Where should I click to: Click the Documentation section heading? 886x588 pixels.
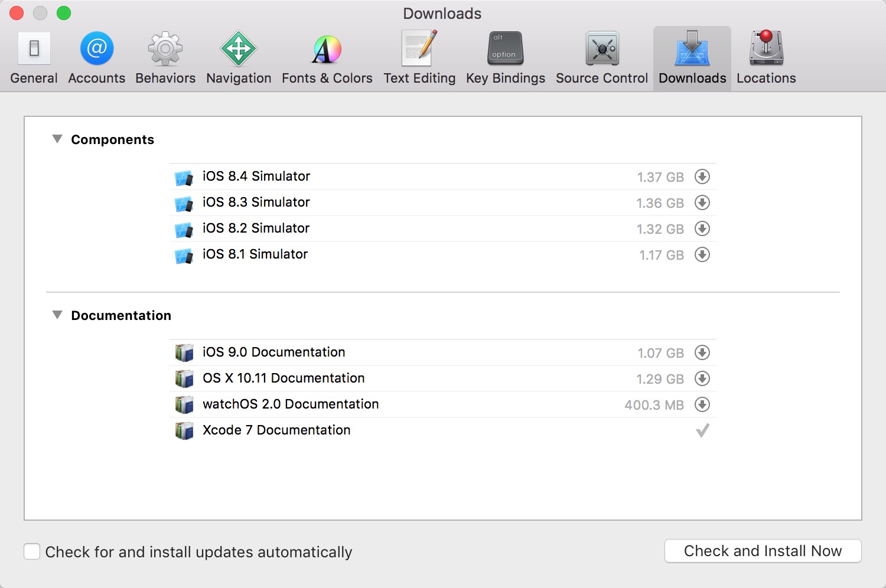point(121,315)
